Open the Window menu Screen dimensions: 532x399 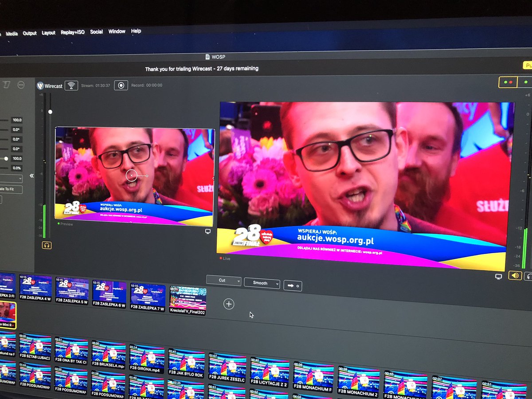117,31
